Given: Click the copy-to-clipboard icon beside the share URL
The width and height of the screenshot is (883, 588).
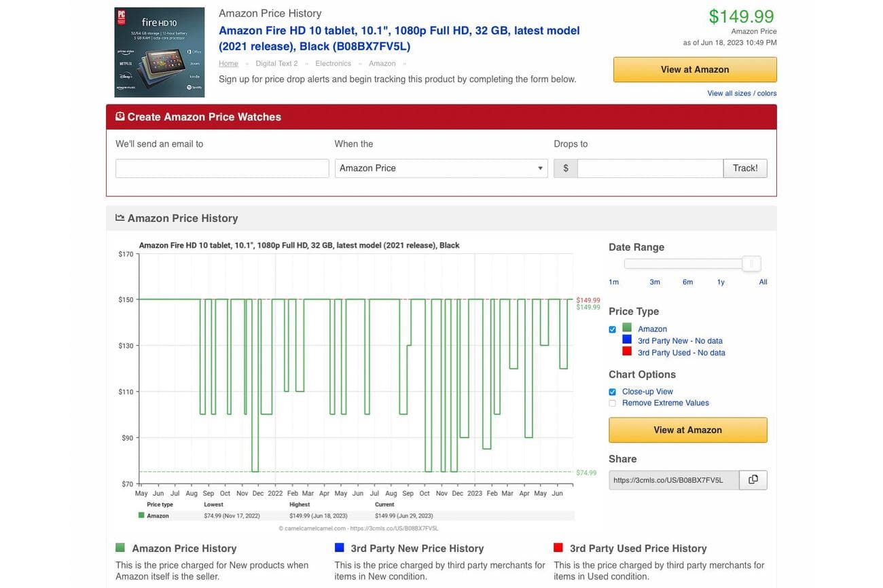Looking at the screenshot, I should [x=753, y=479].
